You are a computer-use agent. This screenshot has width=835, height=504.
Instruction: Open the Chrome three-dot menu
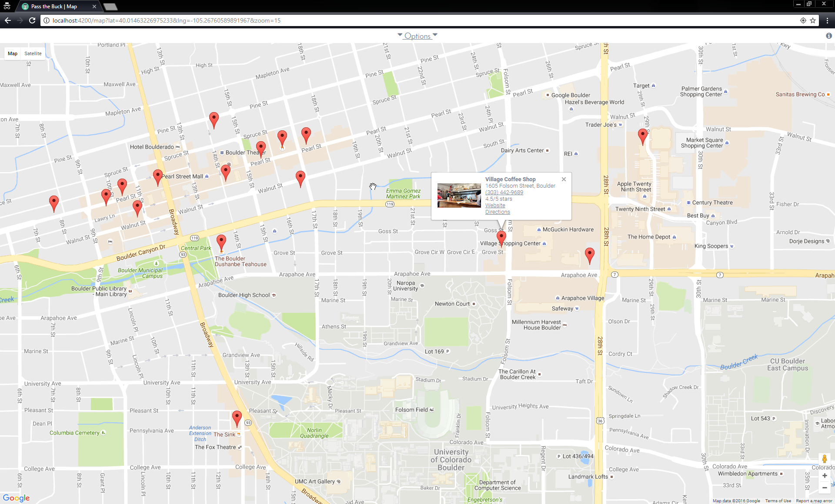pos(827,20)
